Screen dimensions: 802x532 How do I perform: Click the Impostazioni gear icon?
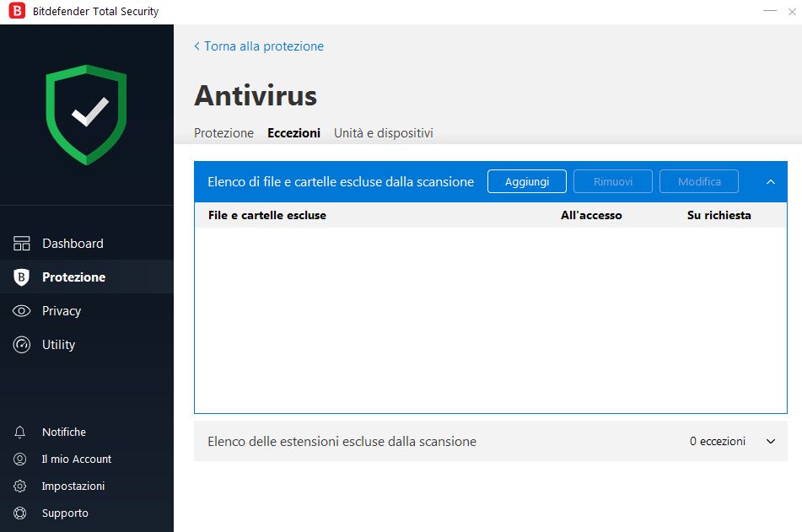tap(20, 486)
